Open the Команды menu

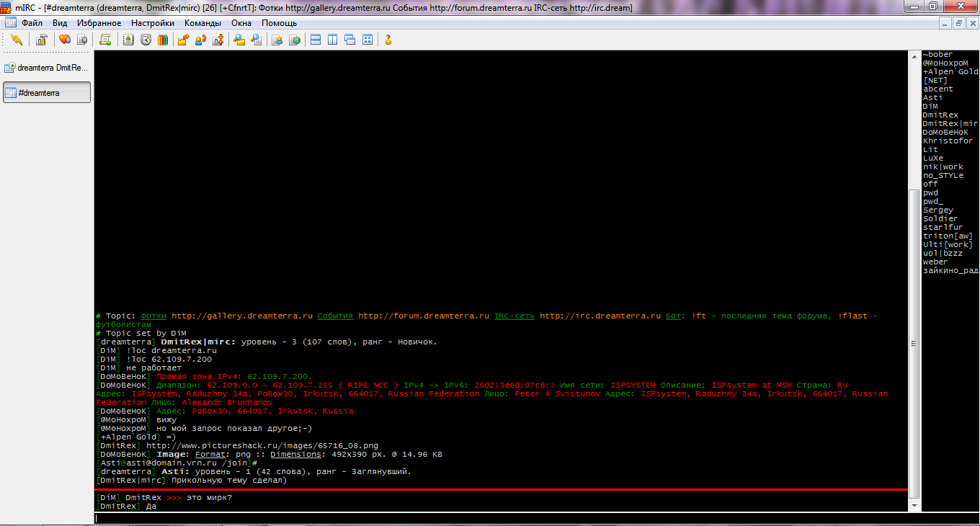[202, 23]
